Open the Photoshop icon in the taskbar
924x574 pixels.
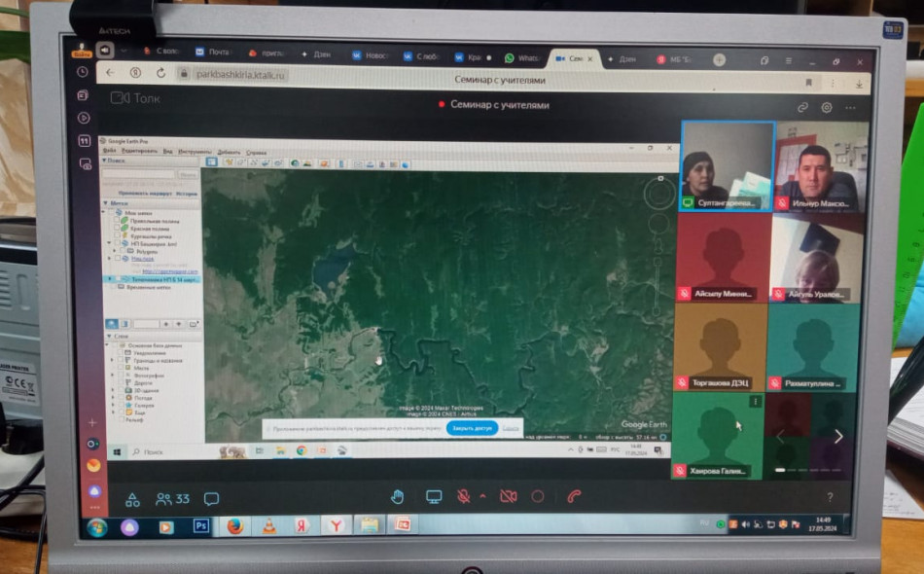tap(200, 525)
